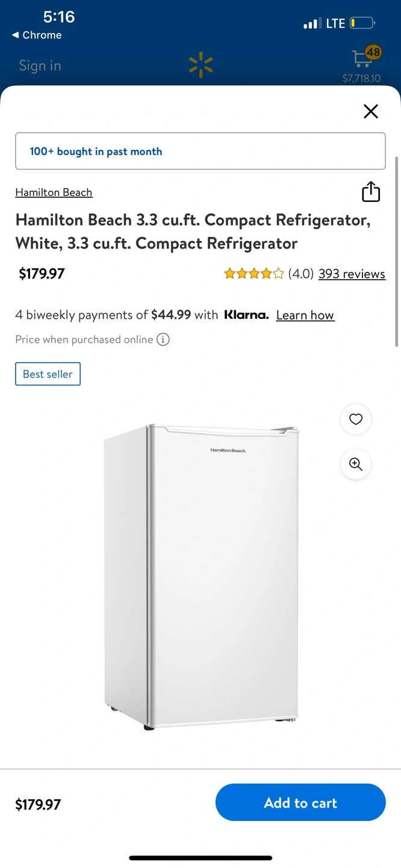Tap the iOS home indicator bar

point(200,858)
